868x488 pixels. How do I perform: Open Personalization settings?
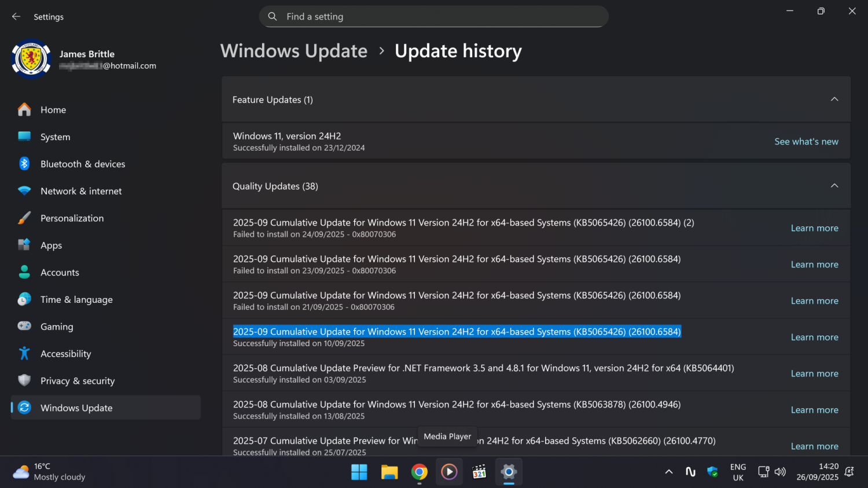coord(106,218)
